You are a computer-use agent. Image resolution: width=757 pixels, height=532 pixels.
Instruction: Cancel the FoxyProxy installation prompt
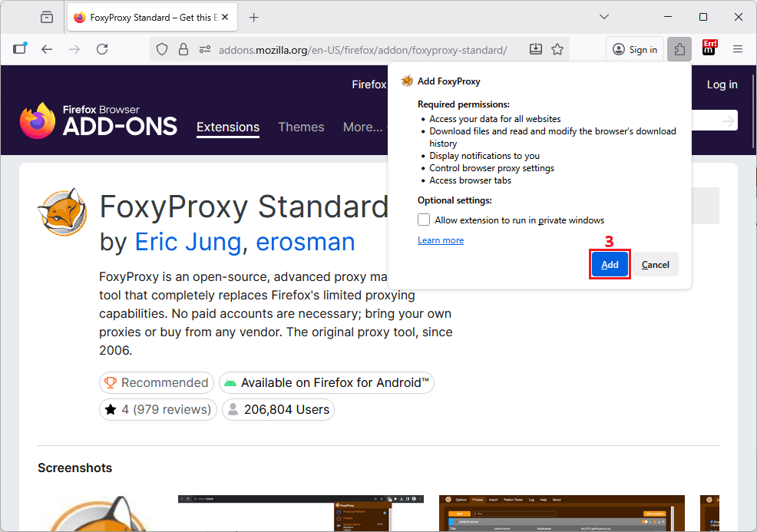[x=655, y=265]
